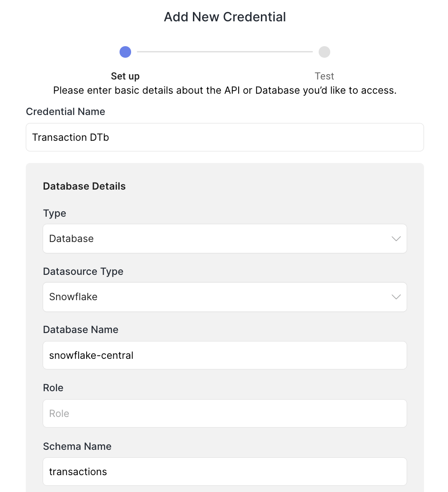Viewport: 448px width, 492px height.
Task: Click the Database Details section heading
Action: pyautogui.click(x=84, y=186)
